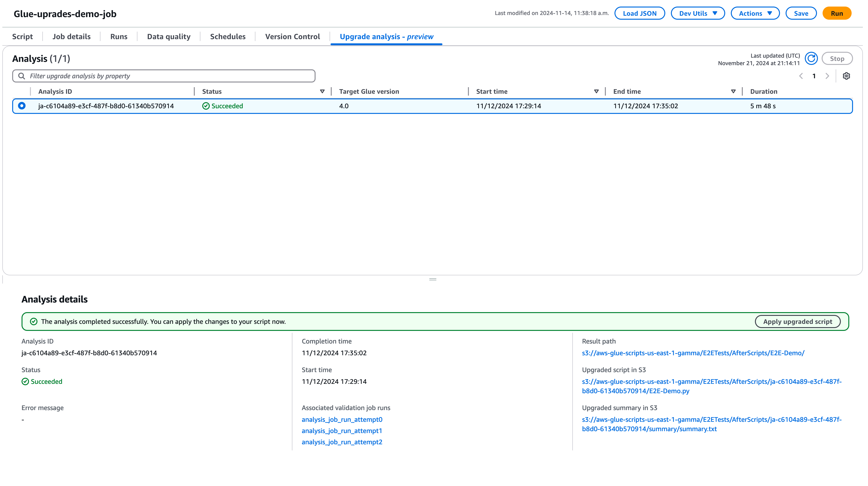The image size is (868, 486).
Task: Click the Actions dropdown icon
Action: [770, 13]
